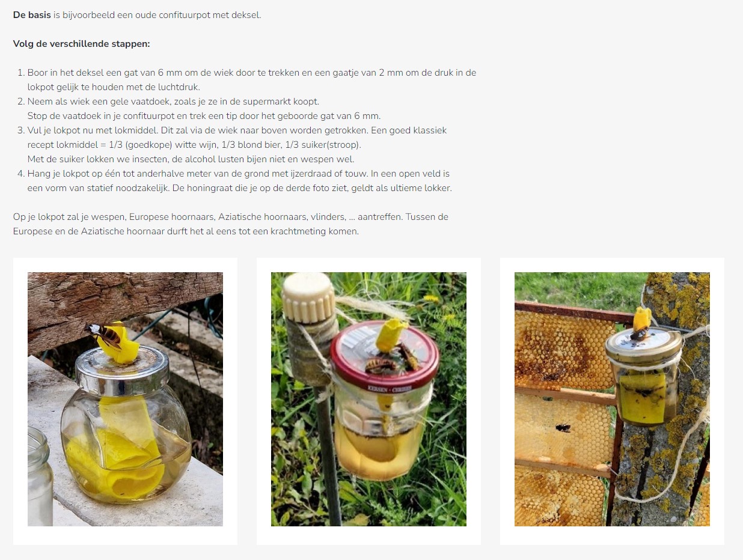This screenshot has height=560, width=743.
Task: Click the line "Stop de vaatdoek in je confituurpot"
Action: pyautogui.click(x=204, y=116)
